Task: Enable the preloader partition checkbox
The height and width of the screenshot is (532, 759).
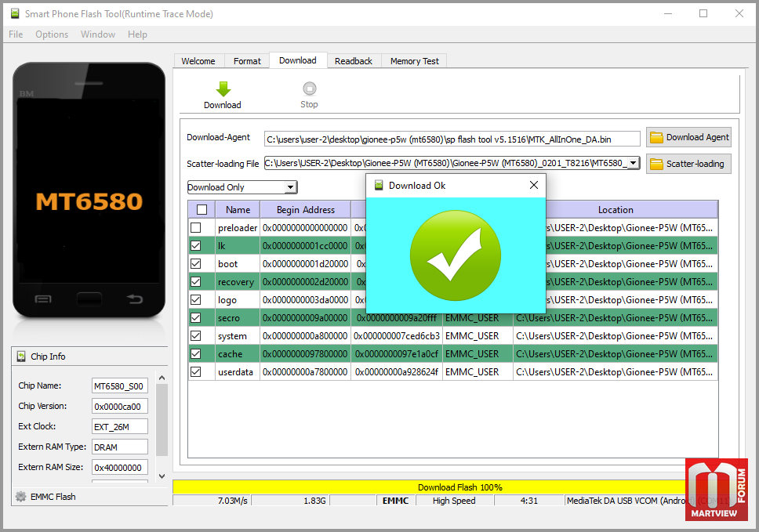Action: tap(195, 227)
